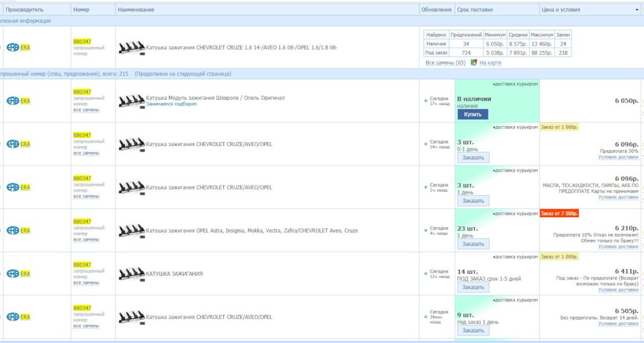
Task: Sort by 'Обновление' column header
Action: point(437,9)
